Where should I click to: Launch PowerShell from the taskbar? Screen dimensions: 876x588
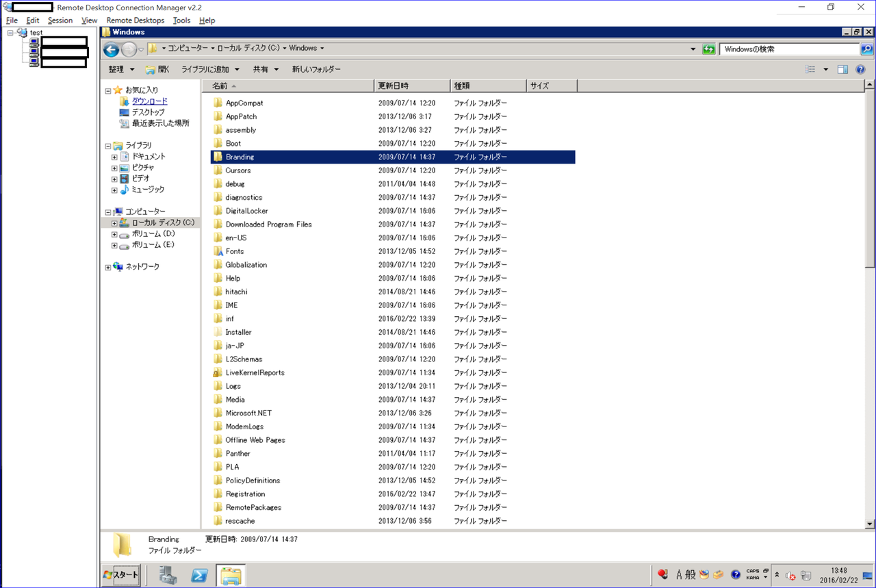pos(199,575)
